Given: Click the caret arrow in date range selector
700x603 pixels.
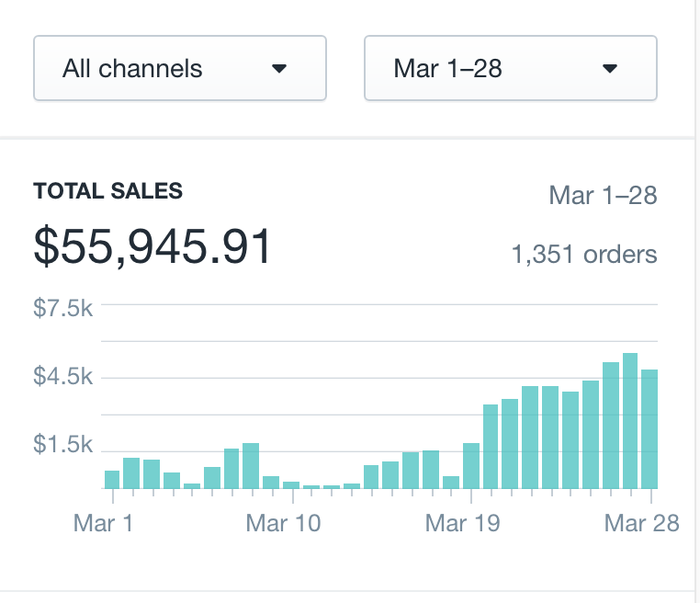Looking at the screenshot, I should pos(609,69).
